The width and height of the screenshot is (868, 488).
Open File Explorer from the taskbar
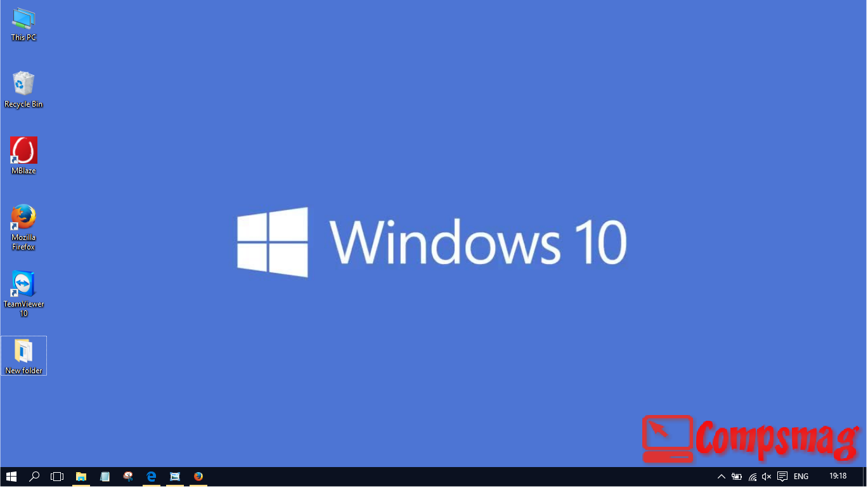(x=81, y=477)
